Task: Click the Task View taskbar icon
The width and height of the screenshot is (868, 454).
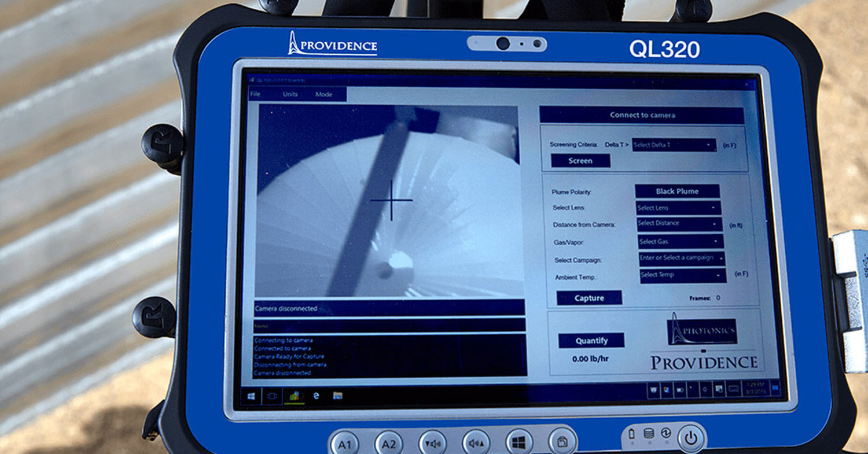Action: point(273,397)
